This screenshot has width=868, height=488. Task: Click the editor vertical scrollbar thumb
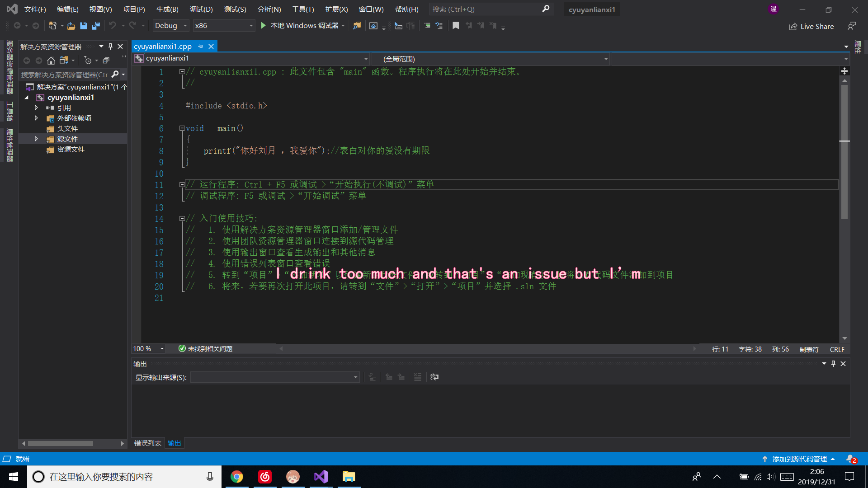(844, 152)
